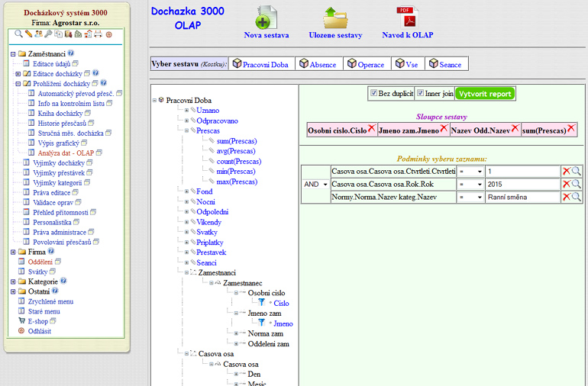
Task: Open the Kniha docházky sidebar link
Action: pos(60,113)
